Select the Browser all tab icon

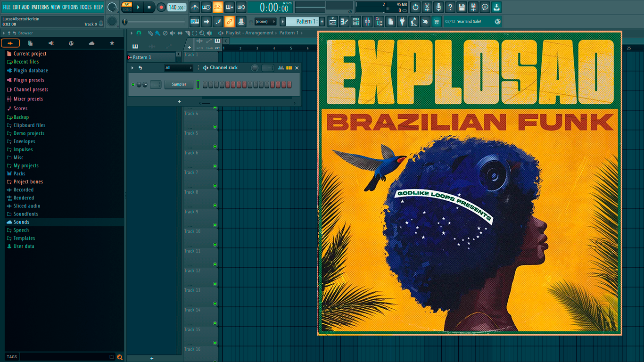click(10, 43)
